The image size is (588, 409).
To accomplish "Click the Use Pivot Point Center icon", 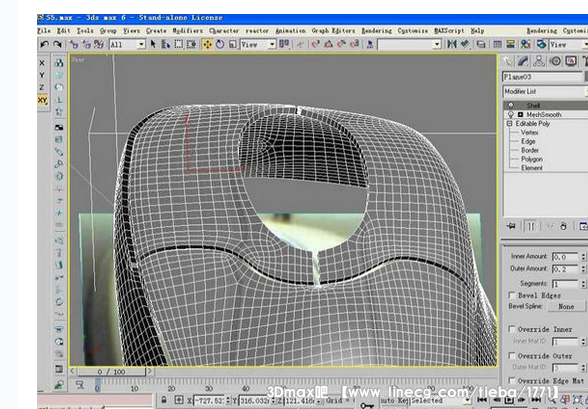I will [x=285, y=44].
